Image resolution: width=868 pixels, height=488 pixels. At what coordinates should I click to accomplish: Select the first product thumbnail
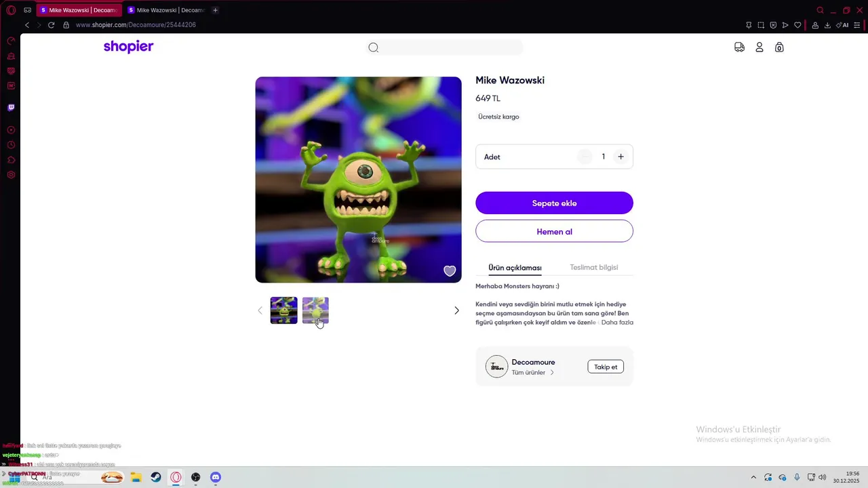click(283, 310)
